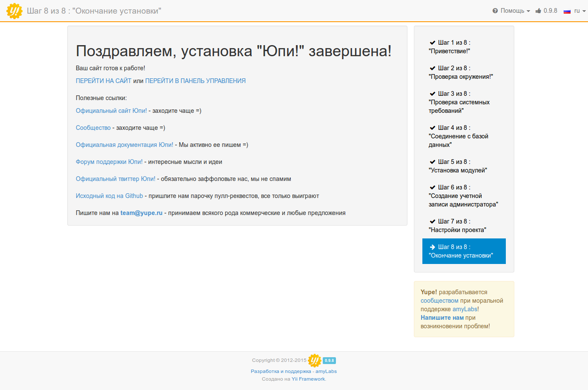
Task: Click the 0.9.8 version badge in footer
Action: [x=329, y=361]
